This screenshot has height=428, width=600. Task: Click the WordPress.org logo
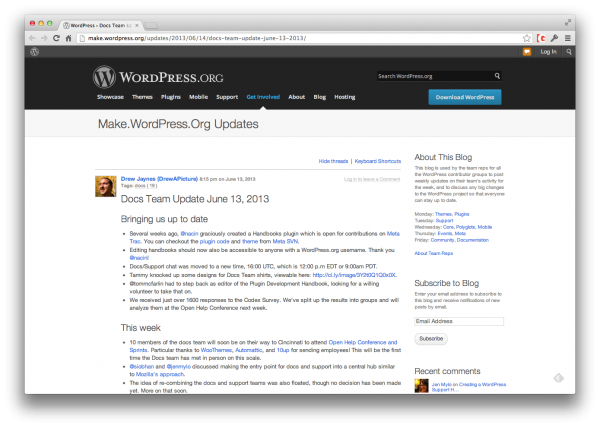[158, 77]
